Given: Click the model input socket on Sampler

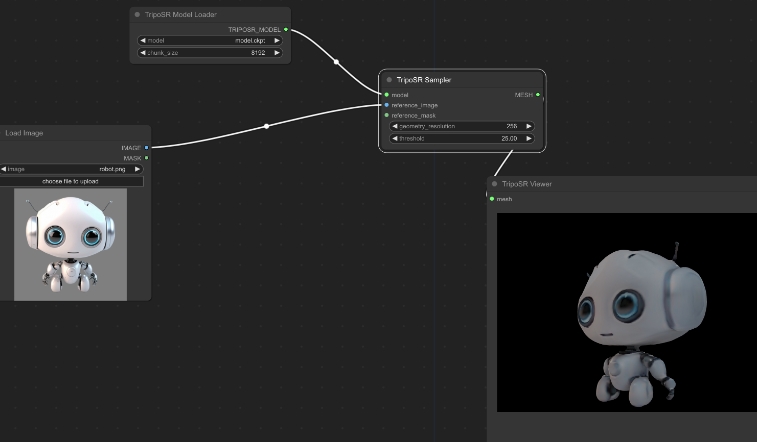Looking at the screenshot, I should [386, 95].
